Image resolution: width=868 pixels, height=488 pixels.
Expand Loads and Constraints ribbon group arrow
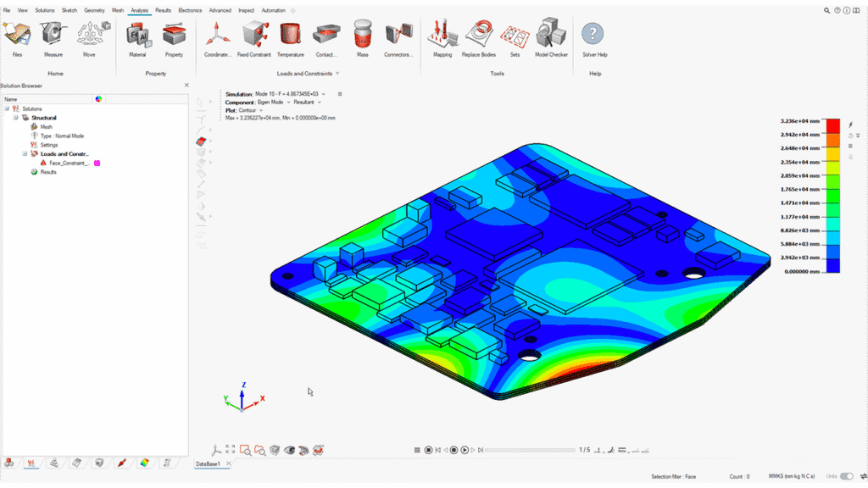pos(337,74)
